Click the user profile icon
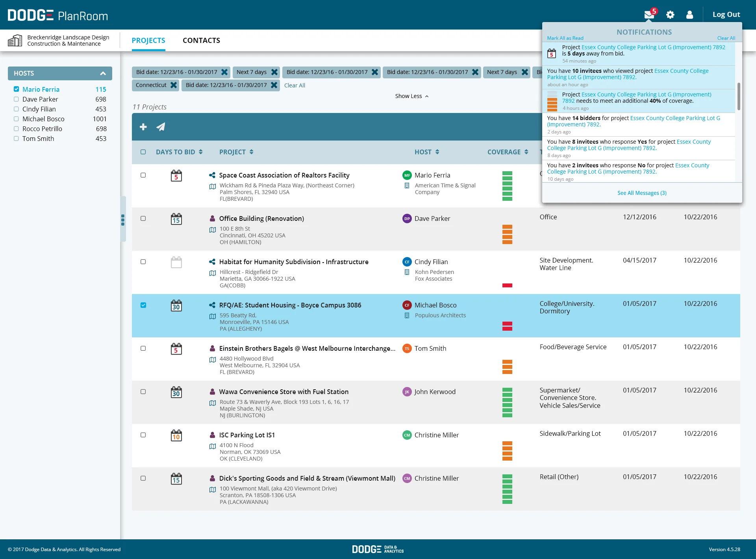 pos(689,15)
